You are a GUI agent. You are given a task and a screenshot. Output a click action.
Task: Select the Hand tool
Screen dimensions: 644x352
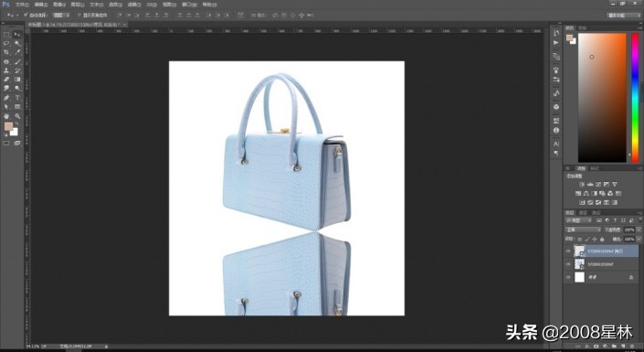point(6,116)
